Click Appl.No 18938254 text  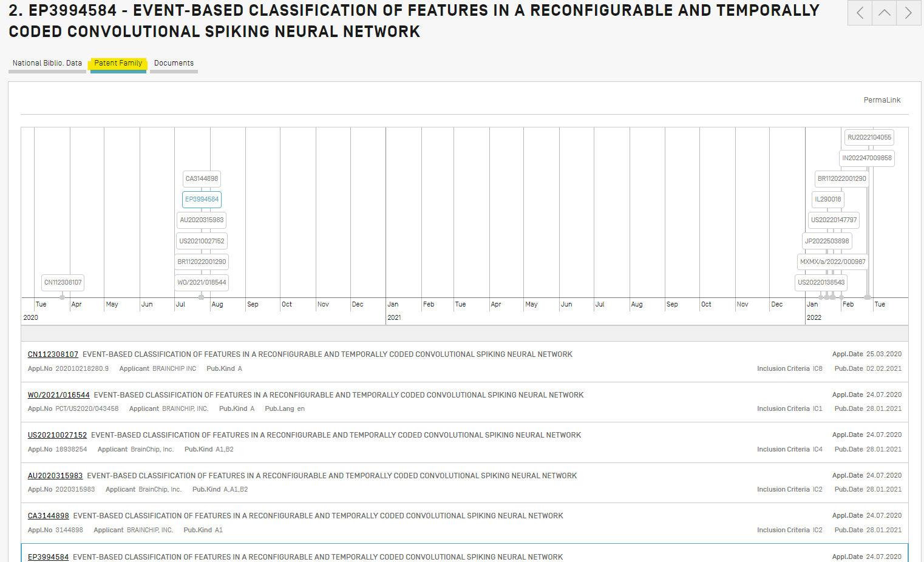point(58,450)
